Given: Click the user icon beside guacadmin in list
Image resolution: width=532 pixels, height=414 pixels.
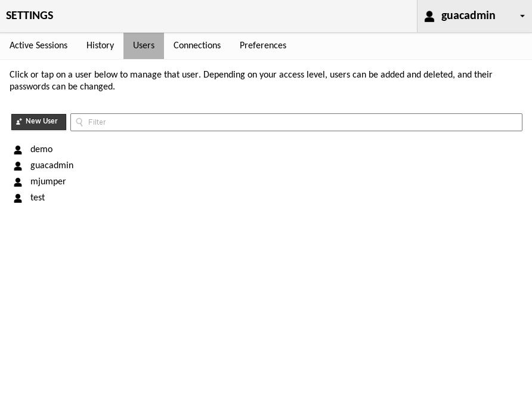Looking at the screenshot, I should pos(18,166).
